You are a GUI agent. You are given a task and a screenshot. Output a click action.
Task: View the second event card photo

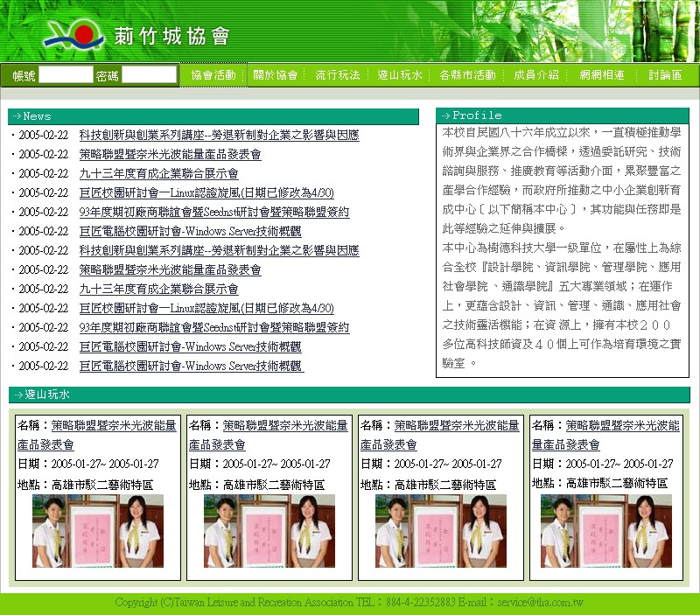[x=269, y=531]
